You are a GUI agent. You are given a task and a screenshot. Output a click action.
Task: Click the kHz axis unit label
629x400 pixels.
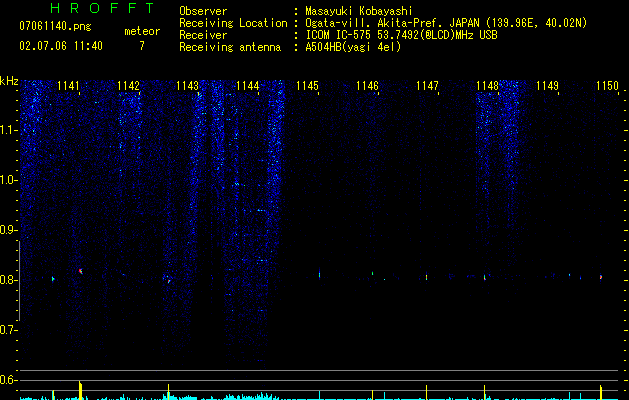[9, 81]
